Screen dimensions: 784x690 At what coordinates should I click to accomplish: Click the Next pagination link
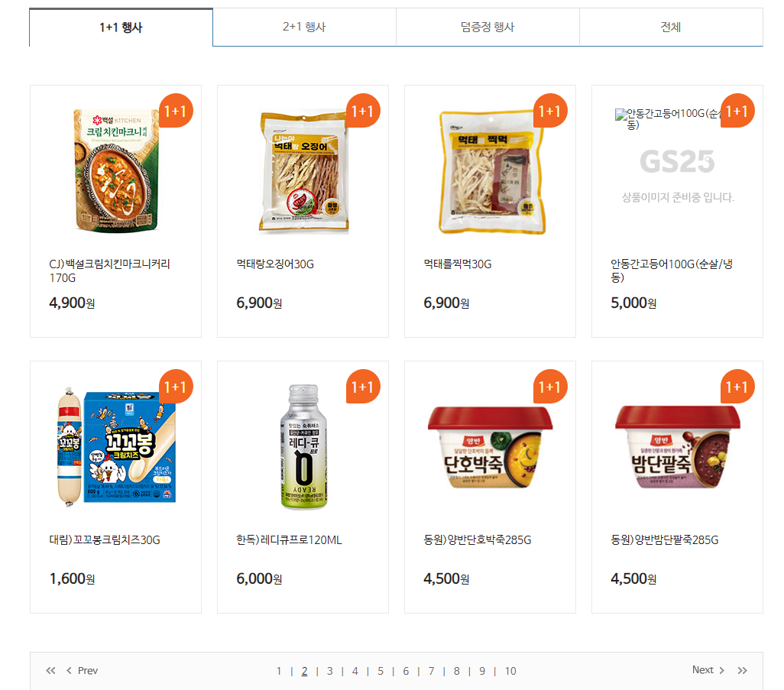click(x=708, y=670)
